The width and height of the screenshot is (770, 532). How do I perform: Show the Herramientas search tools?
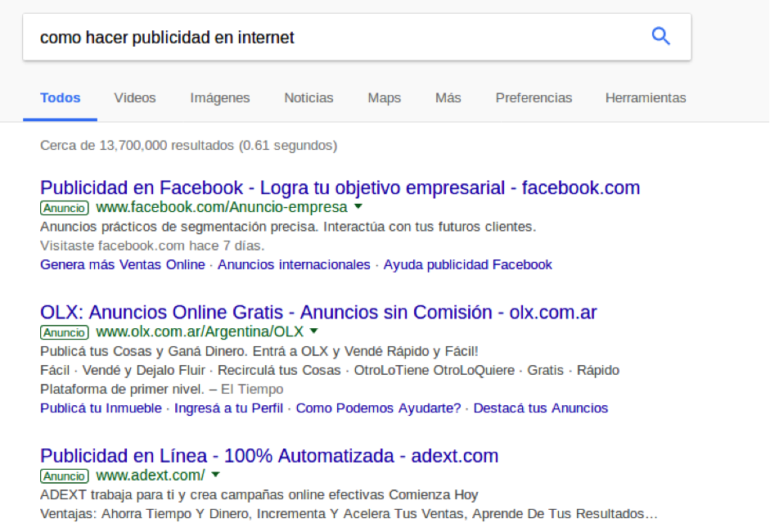pos(646,97)
